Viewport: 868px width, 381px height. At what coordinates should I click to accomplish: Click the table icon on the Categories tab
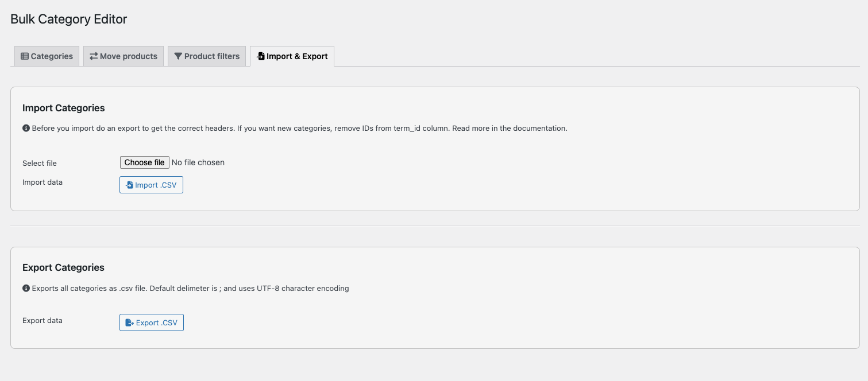25,56
